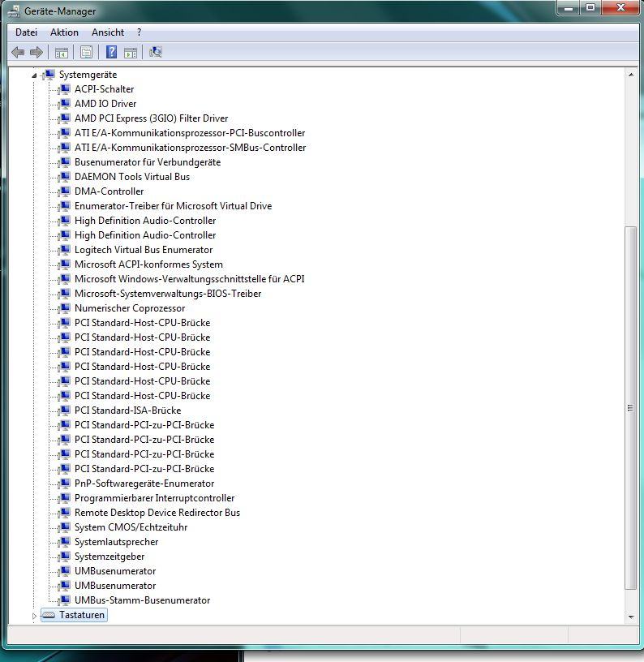Click the icon beside Systemlautsprecher
Image resolution: width=644 pixels, height=662 pixels.
click(64, 542)
